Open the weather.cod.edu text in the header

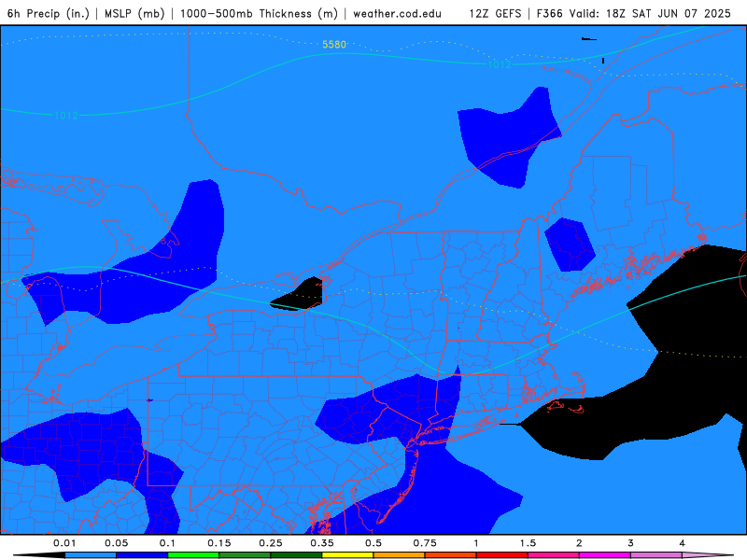(x=398, y=13)
